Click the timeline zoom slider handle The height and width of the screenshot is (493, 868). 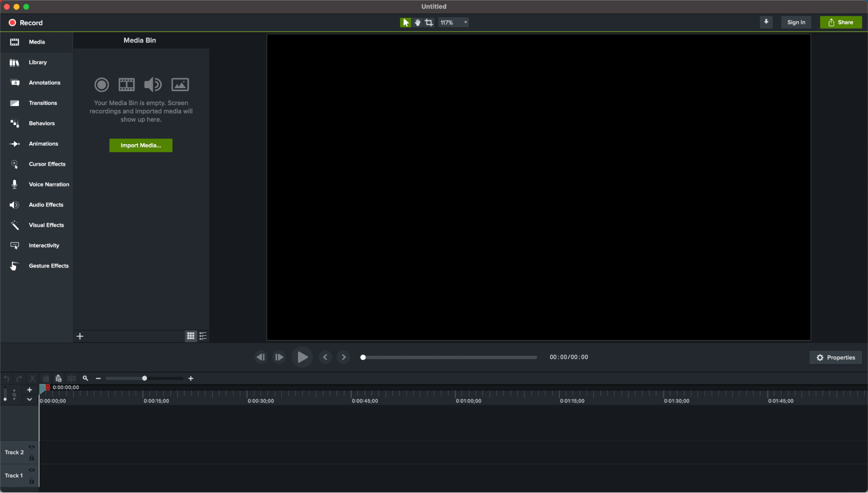(x=145, y=378)
